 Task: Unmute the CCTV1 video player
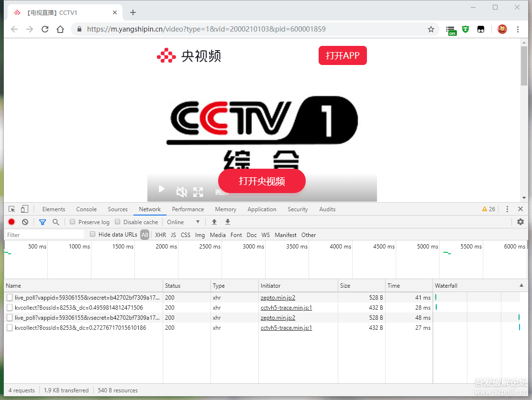point(181,192)
